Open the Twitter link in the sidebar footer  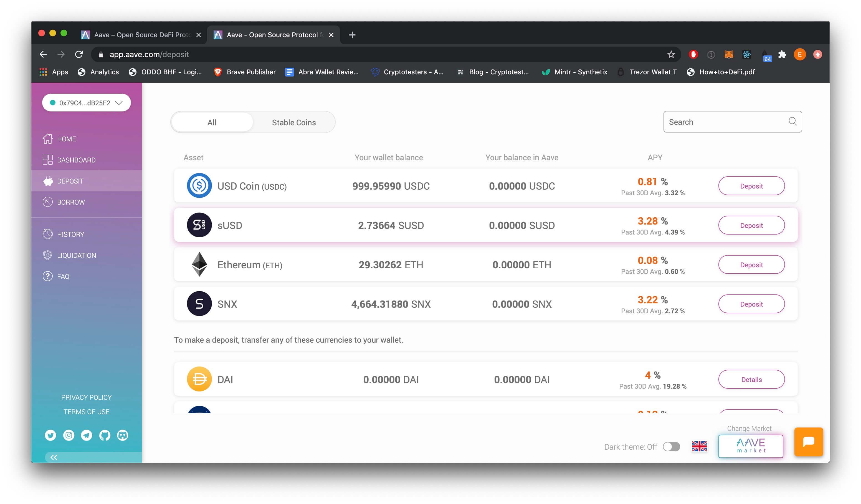50,435
